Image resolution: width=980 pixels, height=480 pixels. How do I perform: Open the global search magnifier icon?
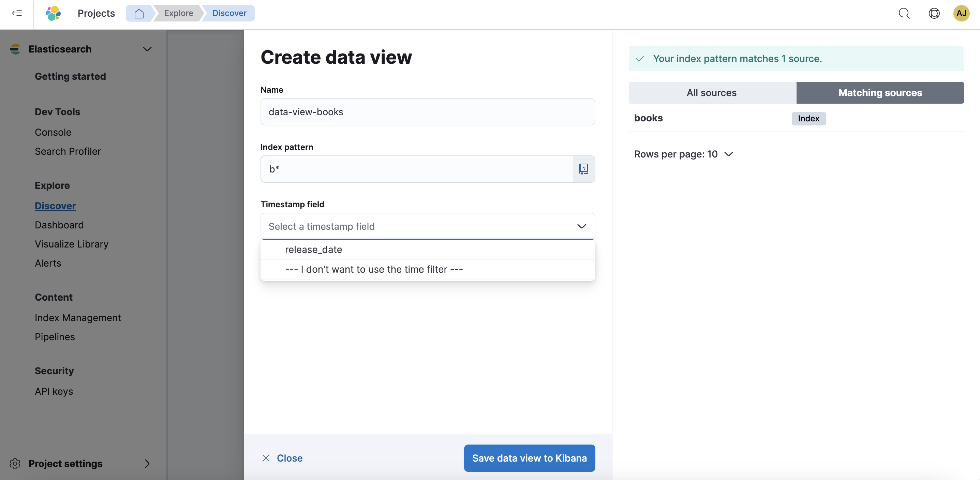coord(904,13)
